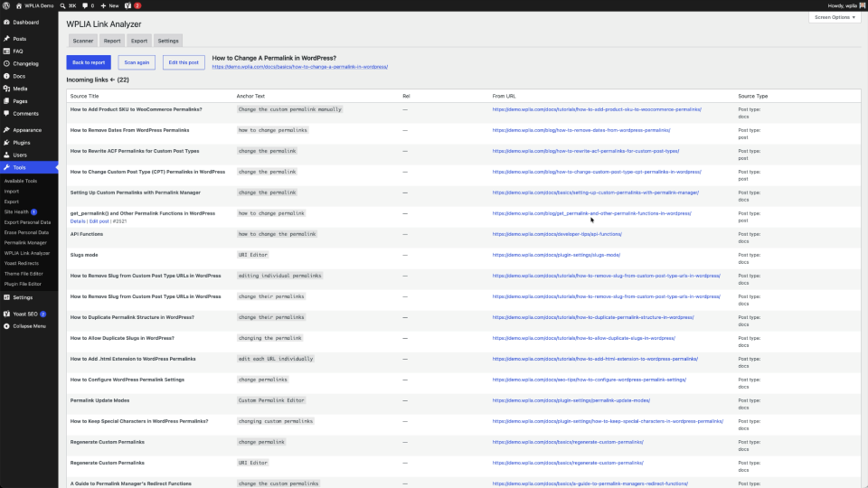
Task: Click 'Slugs mode' source title
Action: point(84,255)
